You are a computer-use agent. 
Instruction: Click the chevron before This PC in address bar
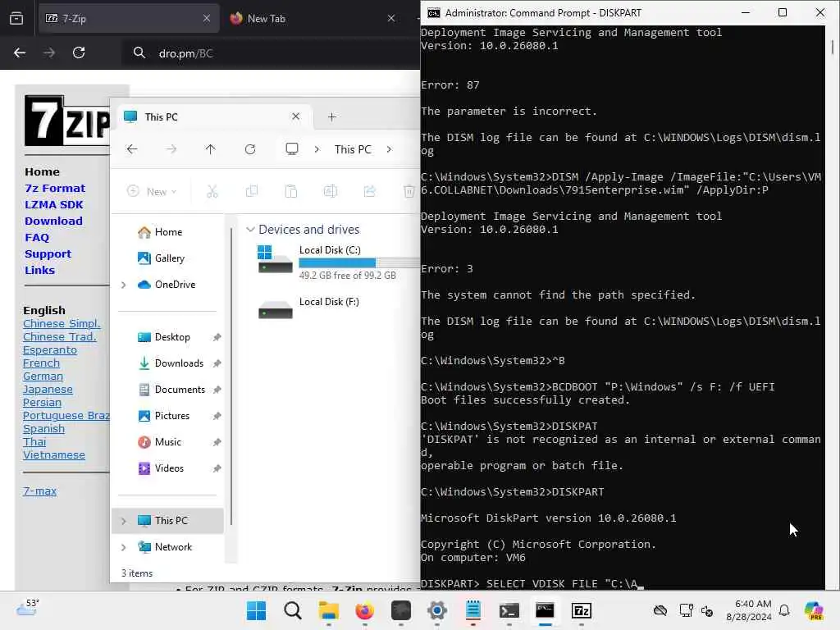tap(317, 149)
